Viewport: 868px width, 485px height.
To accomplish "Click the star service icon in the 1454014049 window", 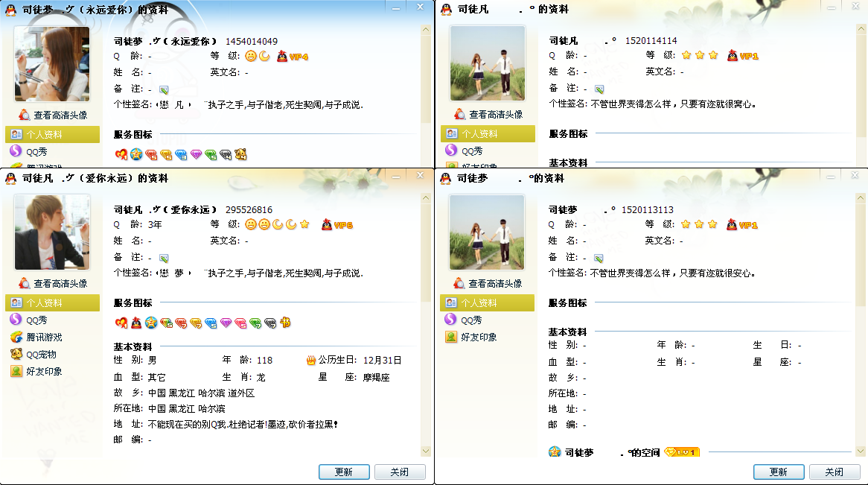I will (x=136, y=154).
